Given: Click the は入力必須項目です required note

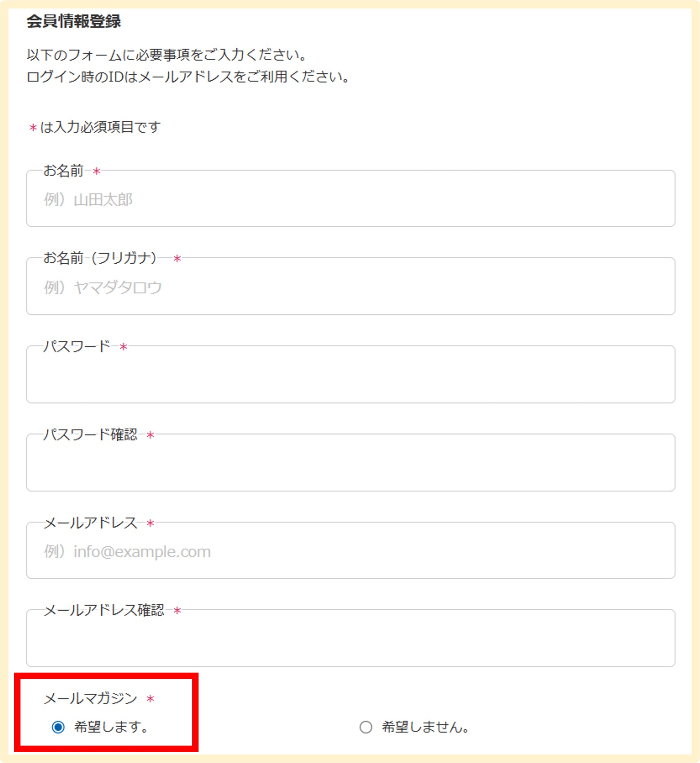Looking at the screenshot, I should [100, 127].
